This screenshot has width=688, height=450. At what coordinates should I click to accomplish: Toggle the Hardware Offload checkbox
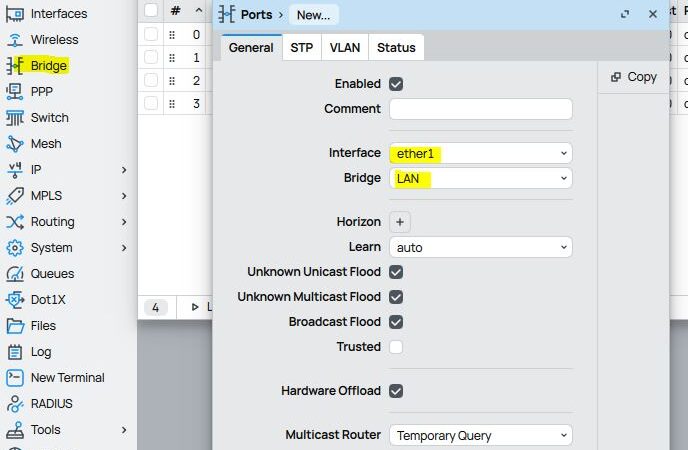396,391
